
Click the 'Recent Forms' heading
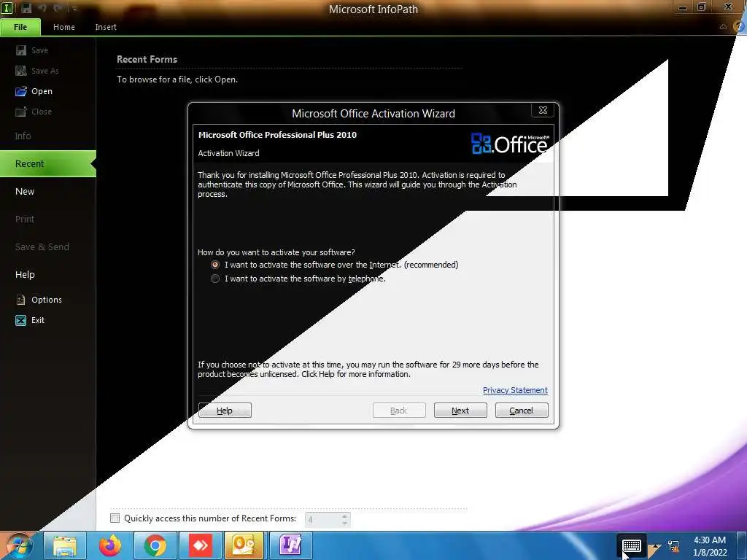[147, 60]
